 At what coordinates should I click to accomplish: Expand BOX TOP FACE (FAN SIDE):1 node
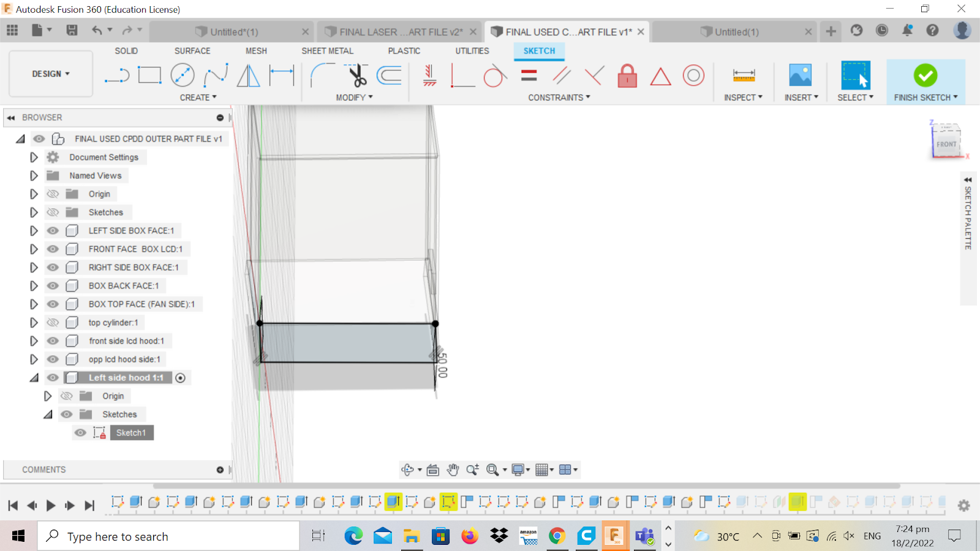pos(34,304)
